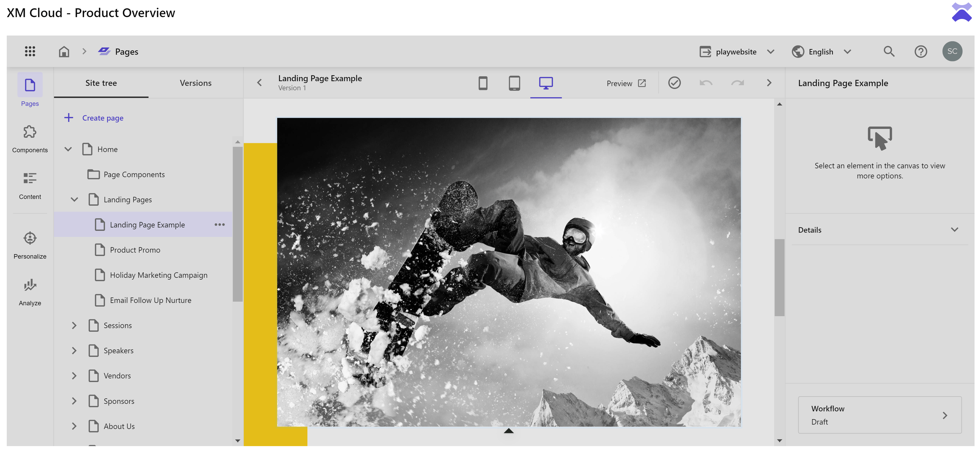Image resolution: width=980 pixels, height=450 pixels.
Task: Open Preview in a new window
Action: tap(626, 83)
